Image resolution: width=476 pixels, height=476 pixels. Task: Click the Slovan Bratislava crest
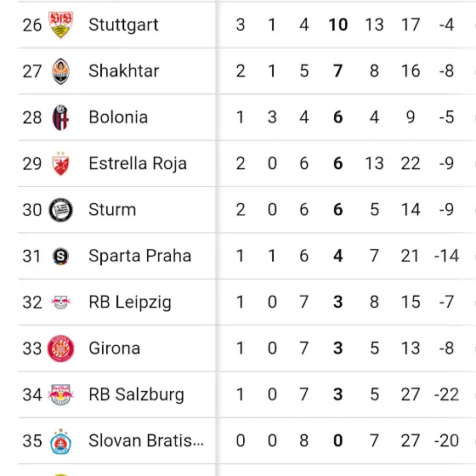coord(60,441)
